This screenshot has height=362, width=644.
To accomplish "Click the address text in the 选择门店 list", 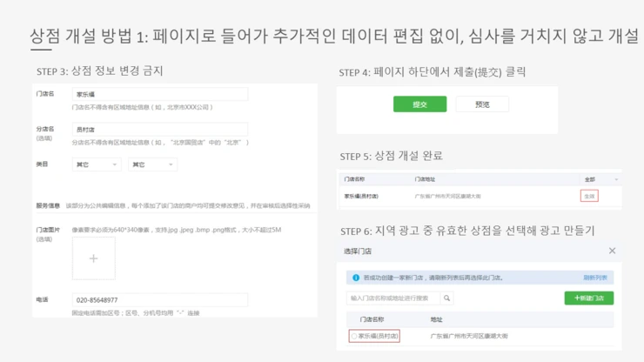I will [x=469, y=336].
